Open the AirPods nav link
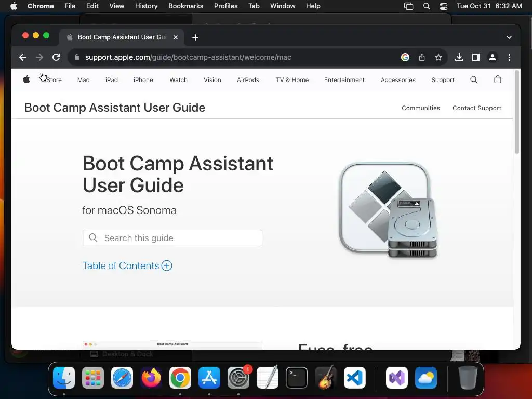Screen dimensions: 532x399 point(248,80)
